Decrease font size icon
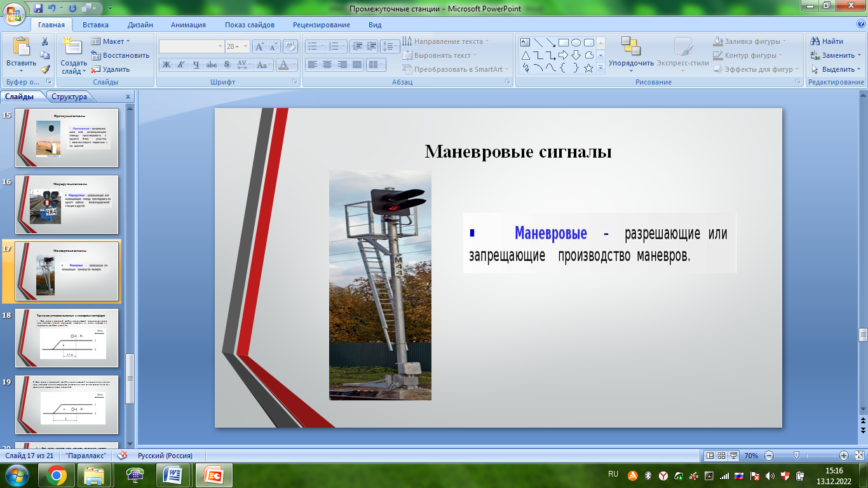 [x=274, y=46]
